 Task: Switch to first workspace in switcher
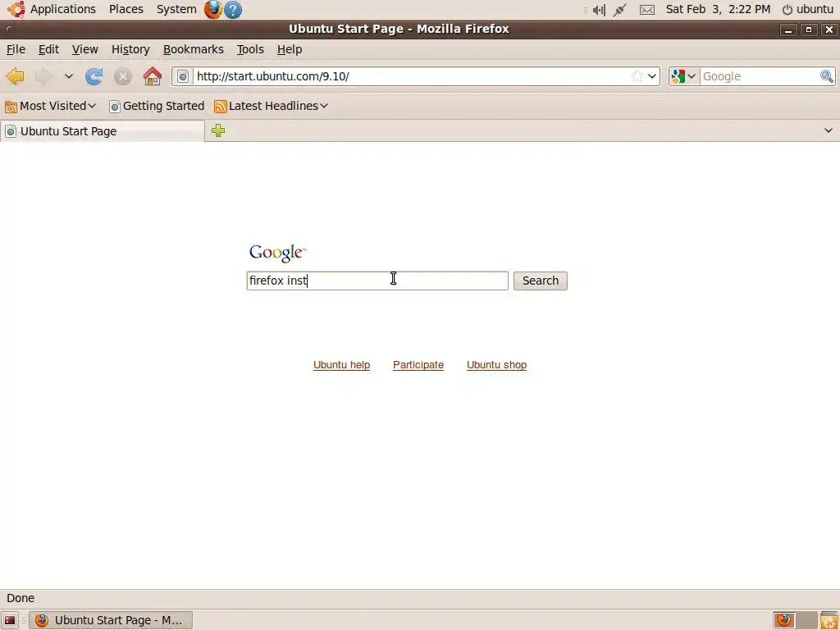click(x=783, y=620)
